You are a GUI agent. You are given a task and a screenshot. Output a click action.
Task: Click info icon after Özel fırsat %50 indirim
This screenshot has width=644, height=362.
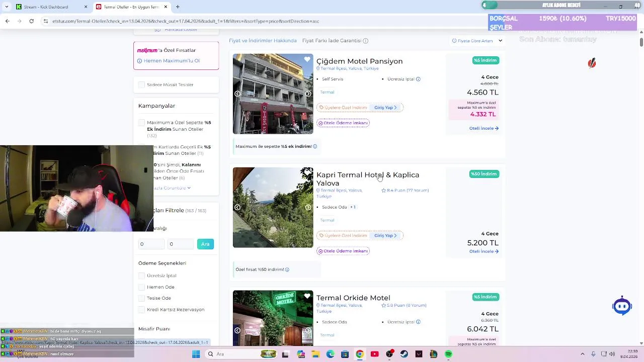click(287, 269)
